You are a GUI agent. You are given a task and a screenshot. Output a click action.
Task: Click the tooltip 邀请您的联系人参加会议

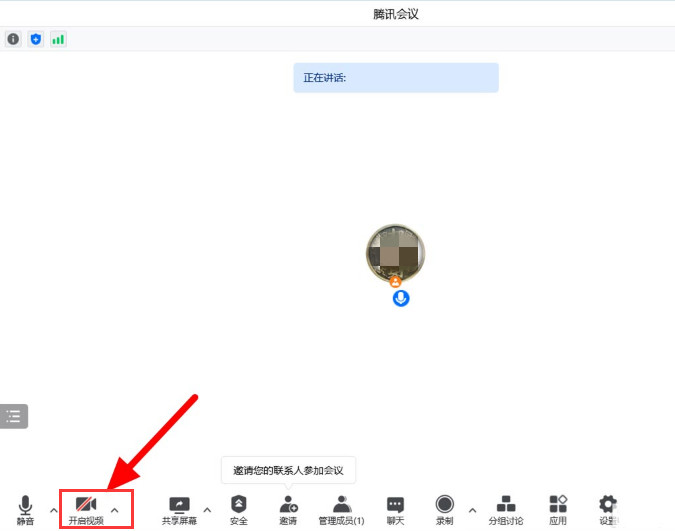pos(288,470)
